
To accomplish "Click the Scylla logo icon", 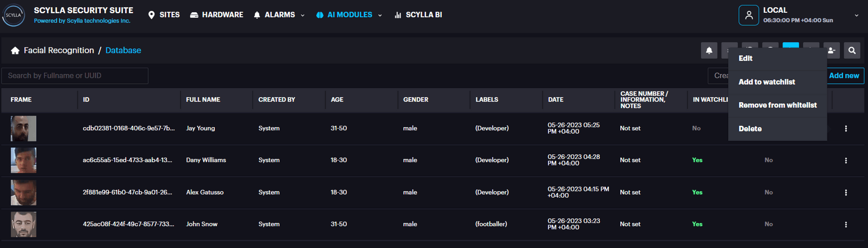I will 14,15.
